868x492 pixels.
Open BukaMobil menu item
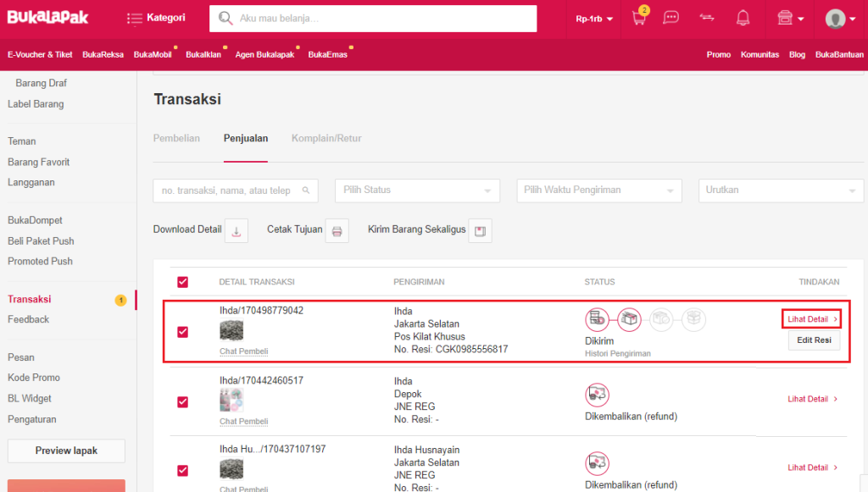pos(153,54)
